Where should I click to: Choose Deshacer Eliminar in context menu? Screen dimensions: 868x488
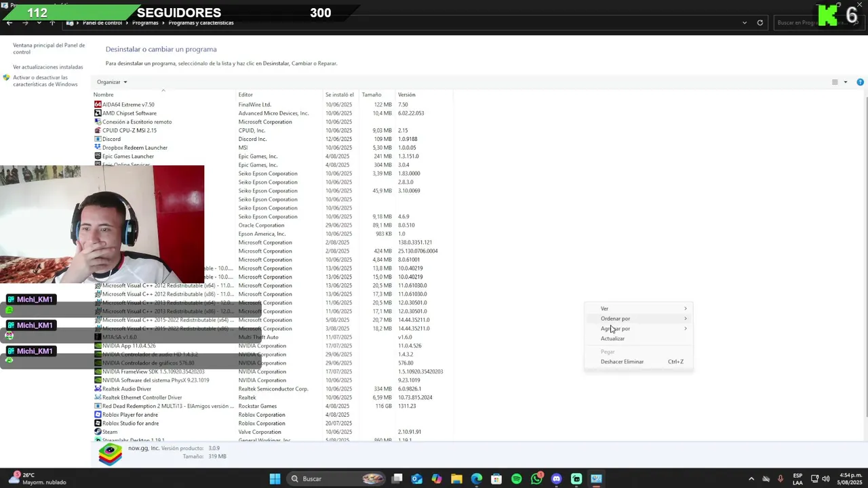click(x=640, y=362)
